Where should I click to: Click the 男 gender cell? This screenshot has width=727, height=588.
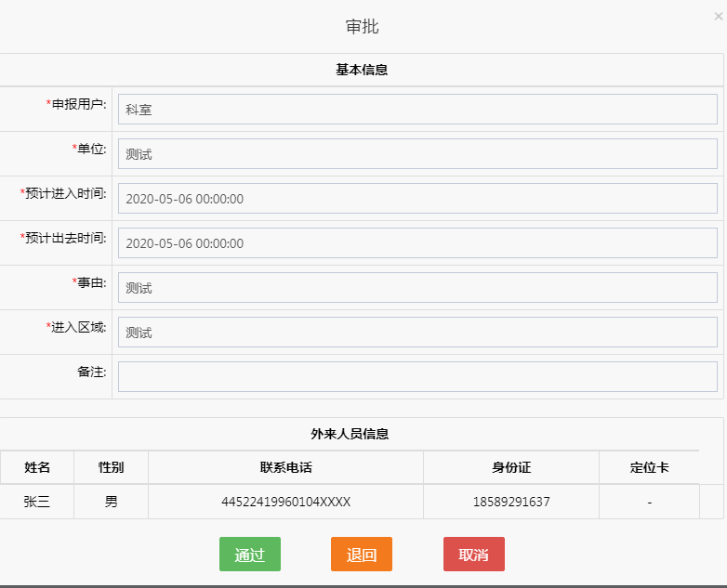tap(111, 502)
